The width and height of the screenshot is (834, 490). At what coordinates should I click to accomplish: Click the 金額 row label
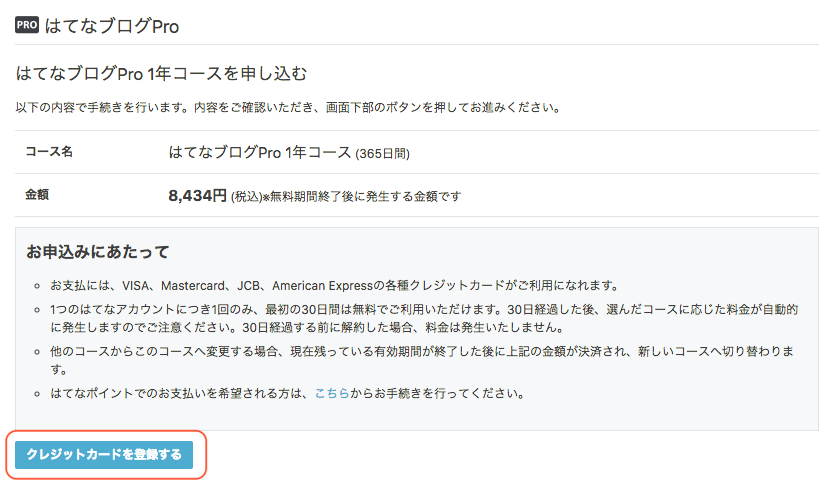tap(37, 195)
